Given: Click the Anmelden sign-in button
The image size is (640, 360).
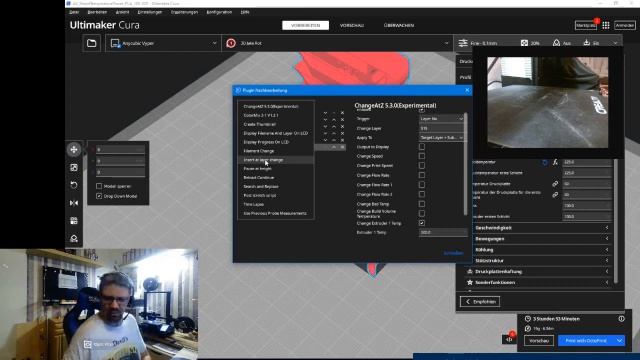Looking at the screenshot, I should 624,25.
